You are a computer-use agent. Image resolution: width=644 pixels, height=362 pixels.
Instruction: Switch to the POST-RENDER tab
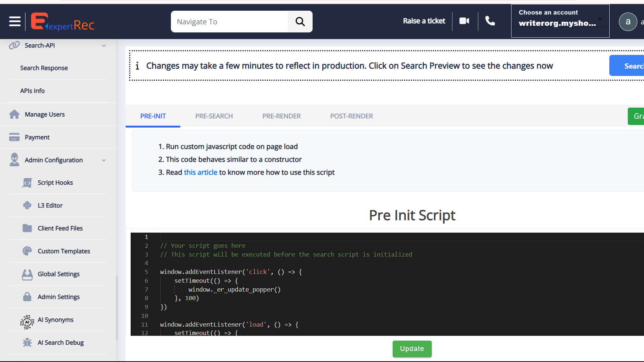351,116
